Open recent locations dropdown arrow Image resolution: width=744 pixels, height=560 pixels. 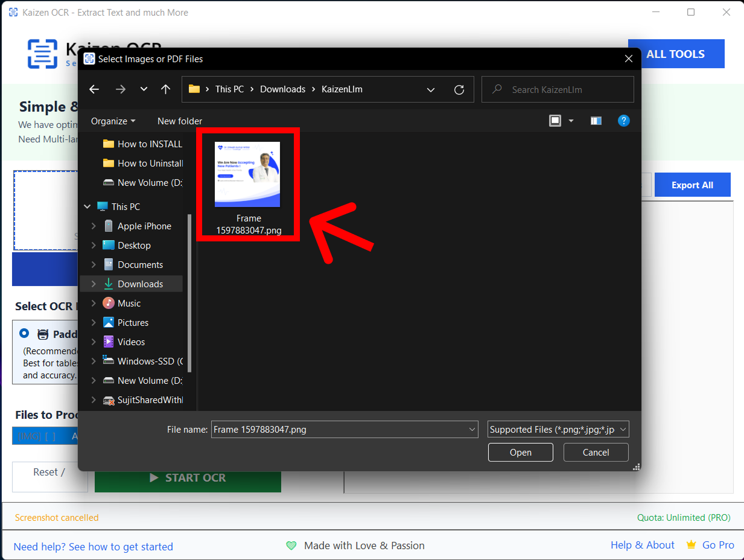(144, 89)
